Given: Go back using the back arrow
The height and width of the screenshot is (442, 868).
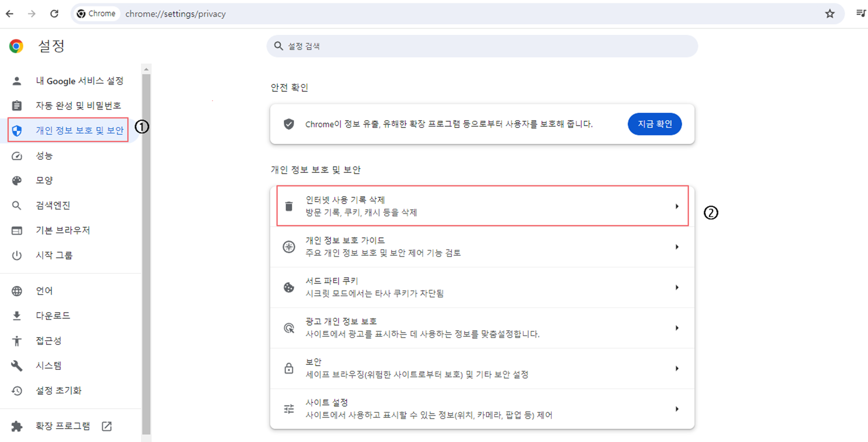Looking at the screenshot, I should 10,14.
